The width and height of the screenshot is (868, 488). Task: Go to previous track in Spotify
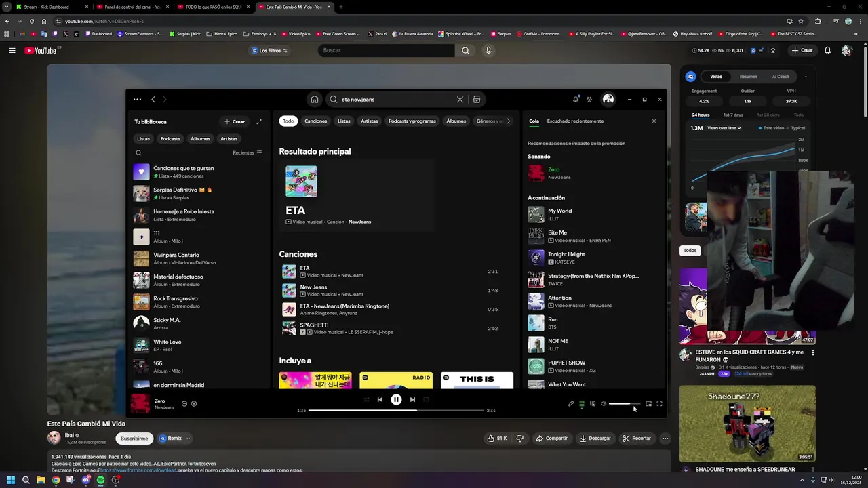pyautogui.click(x=380, y=399)
